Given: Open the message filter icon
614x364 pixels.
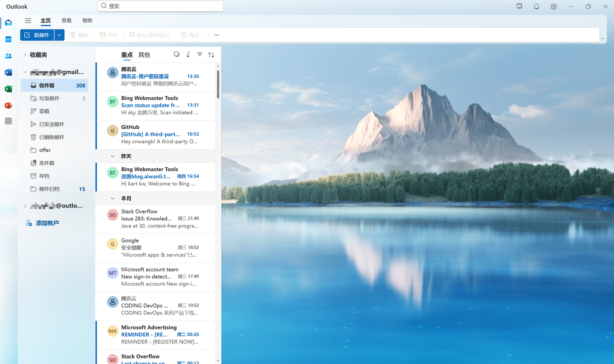Looking at the screenshot, I should tap(200, 55).
